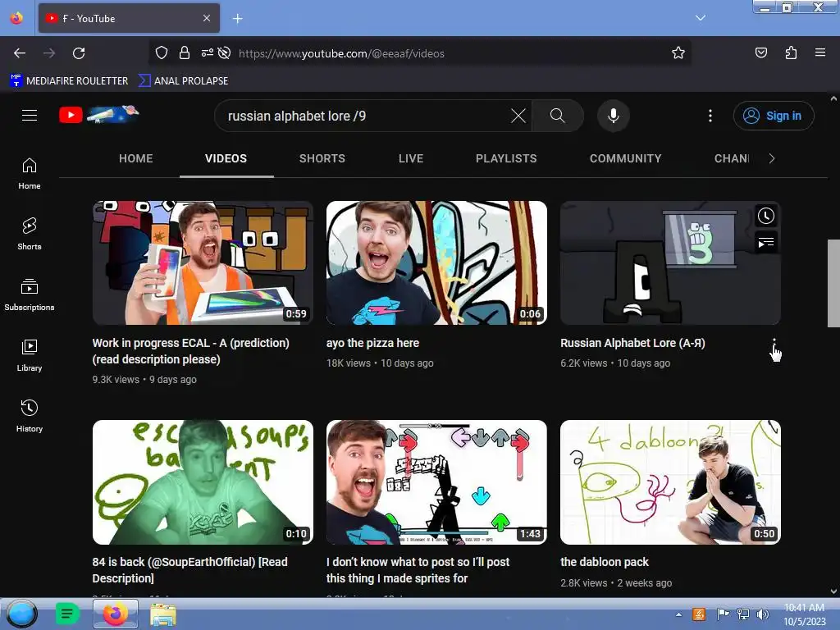This screenshot has width=840, height=630.
Task: Switch to the PLAYLISTS channel tab
Action: (506, 158)
